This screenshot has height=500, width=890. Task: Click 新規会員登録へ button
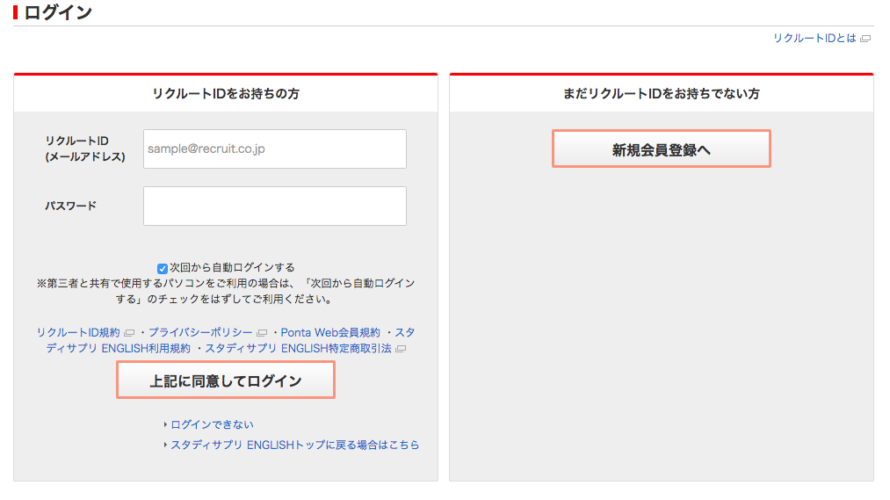click(x=661, y=149)
